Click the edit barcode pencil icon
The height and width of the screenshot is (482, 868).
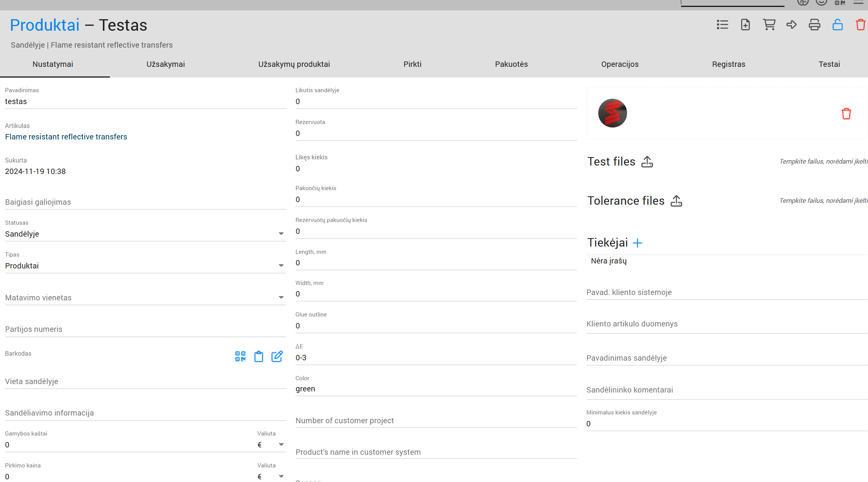point(277,356)
